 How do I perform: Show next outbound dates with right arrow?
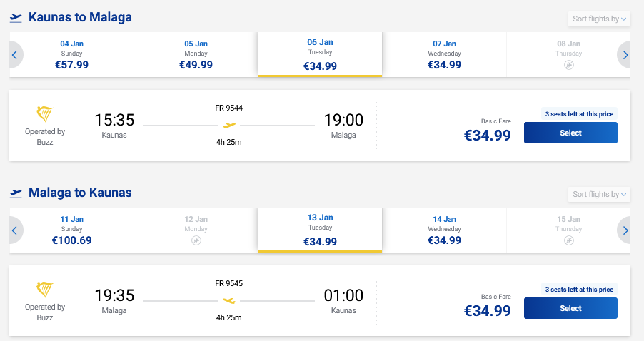pyautogui.click(x=625, y=55)
